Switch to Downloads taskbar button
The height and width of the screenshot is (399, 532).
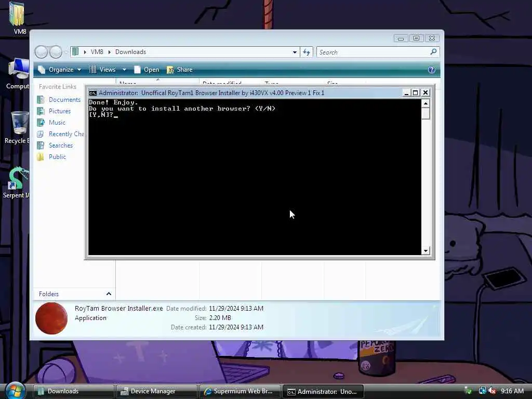[74, 391]
